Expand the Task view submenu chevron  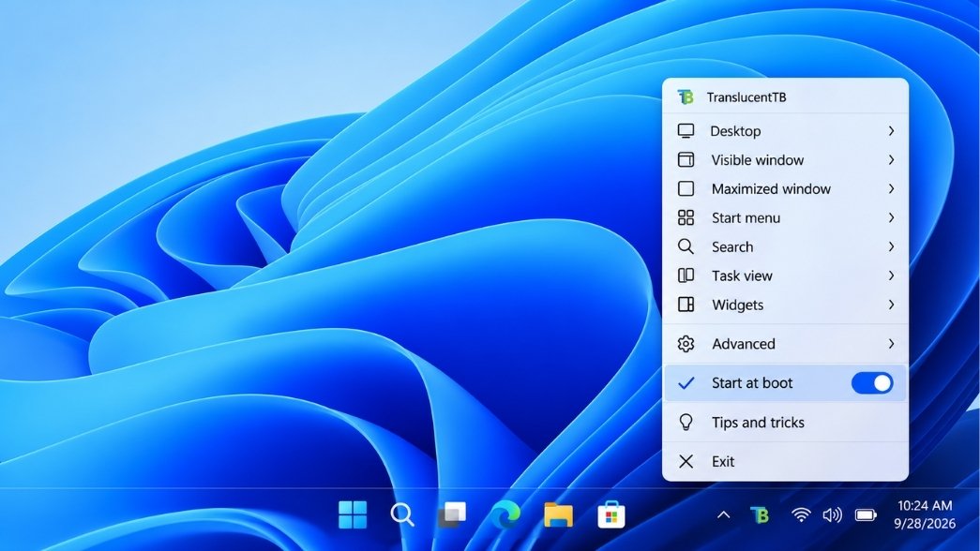click(891, 275)
